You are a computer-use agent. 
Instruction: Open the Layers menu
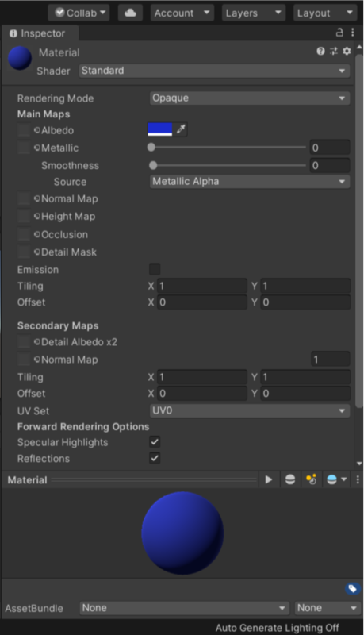tap(254, 13)
